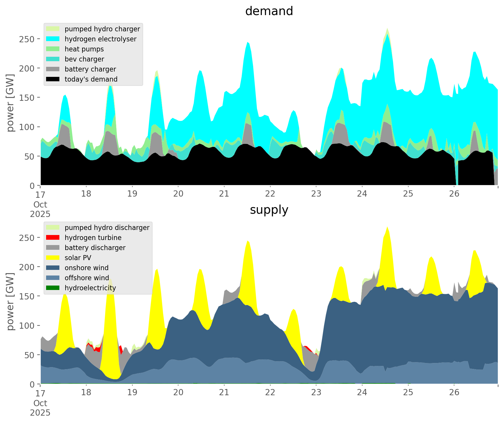Click the red hydrogen turbine legend swatch

[x=53, y=238]
